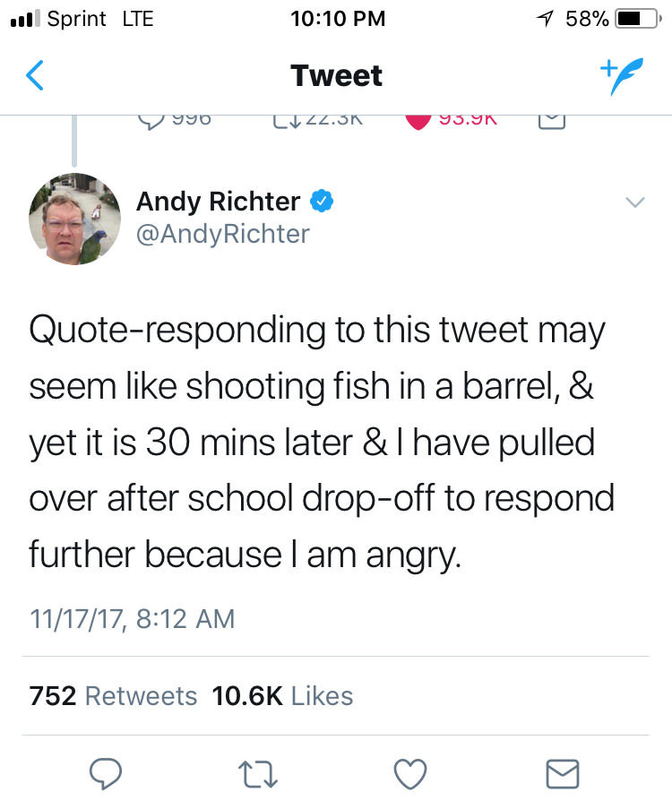Like Andy Richter's tweet with heart
The height and width of the screenshot is (809, 672).
[x=410, y=772]
